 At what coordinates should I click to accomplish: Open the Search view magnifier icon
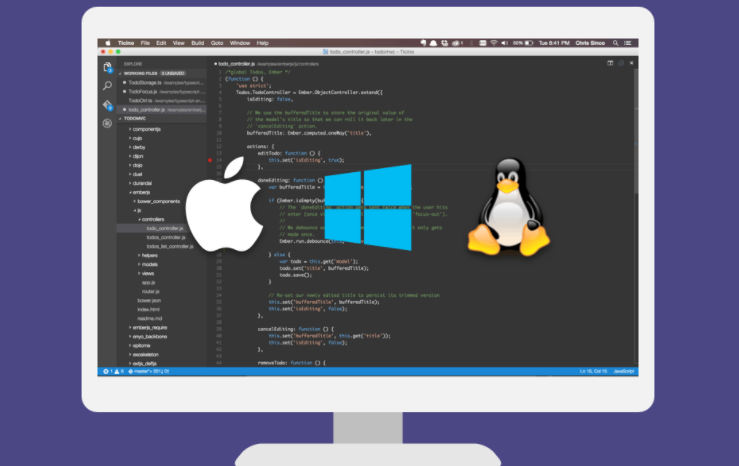coord(107,86)
